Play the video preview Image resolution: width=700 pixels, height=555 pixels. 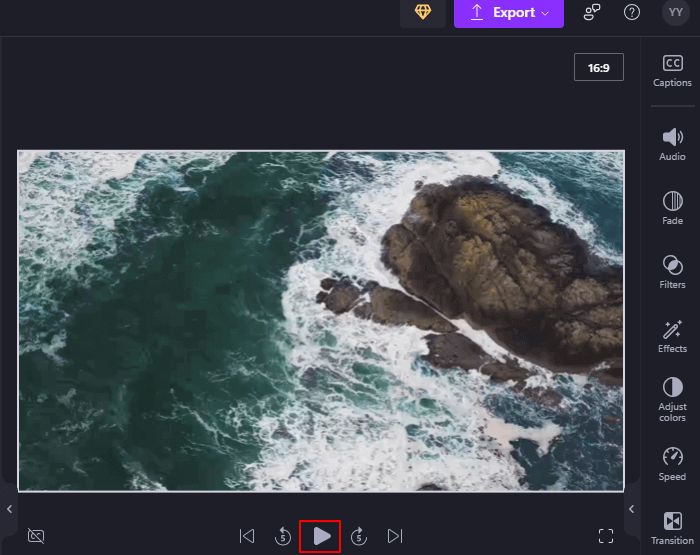click(x=321, y=536)
